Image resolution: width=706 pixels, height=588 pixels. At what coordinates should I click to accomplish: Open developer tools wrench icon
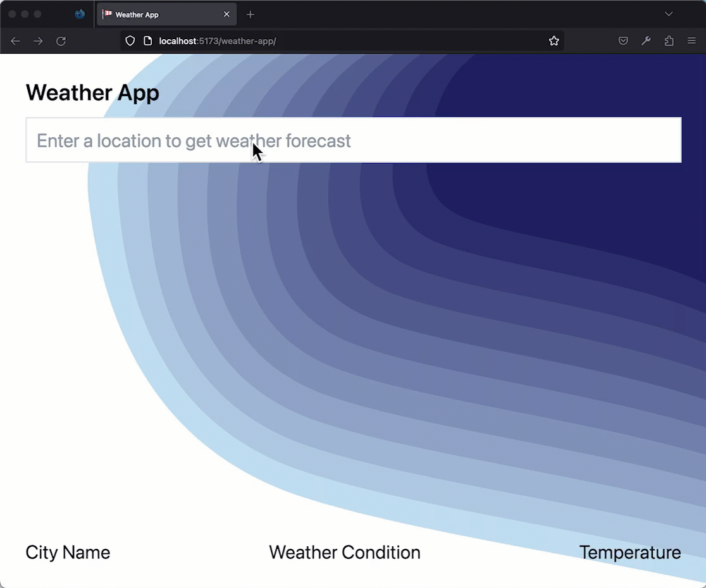646,41
